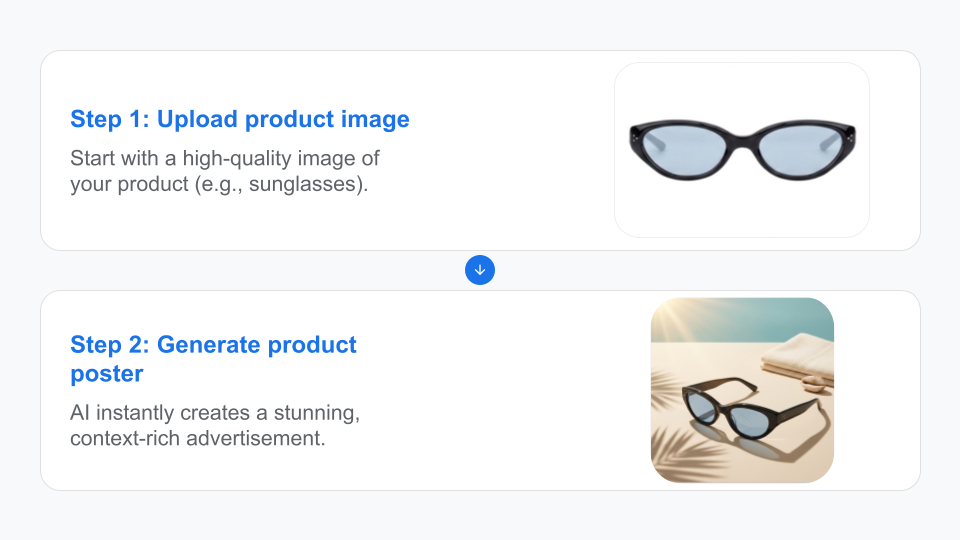This screenshot has height=540, width=960.
Task: Click the bridge of the product sunglasses
Action: 743,140
